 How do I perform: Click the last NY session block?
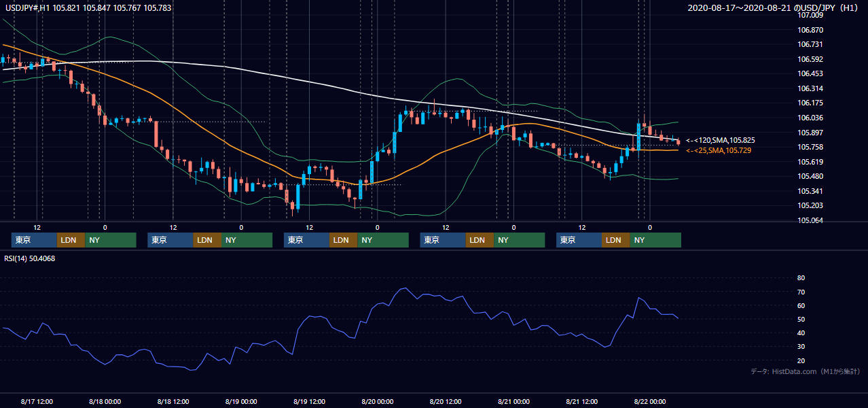coord(655,240)
